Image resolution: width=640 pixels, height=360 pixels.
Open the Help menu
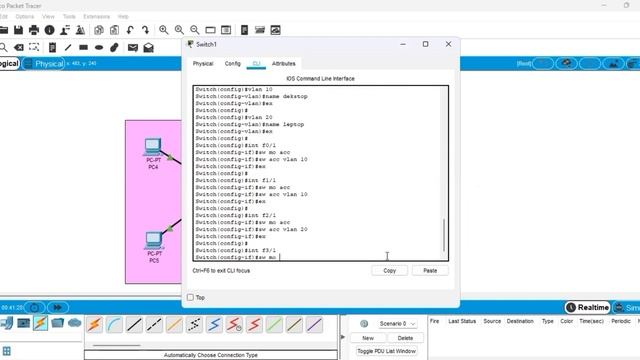(x=123, y=17)
